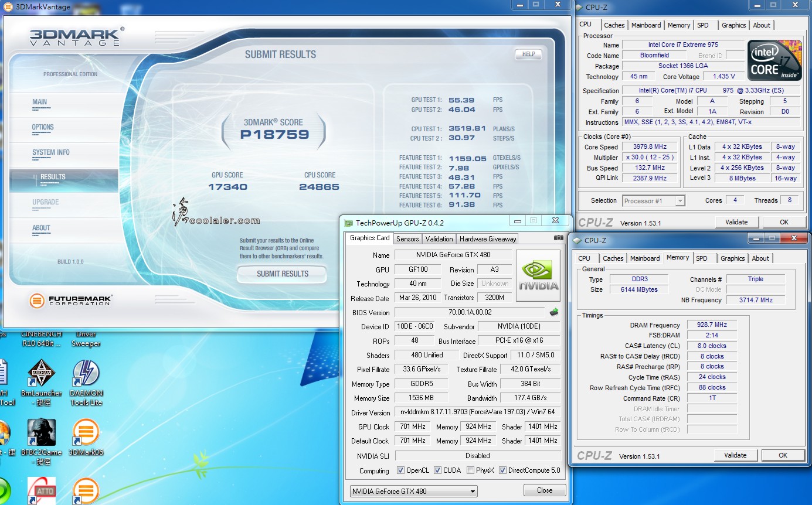Open Graphics tab in lower CPU-Z window
812x505 pixels.
733,258
